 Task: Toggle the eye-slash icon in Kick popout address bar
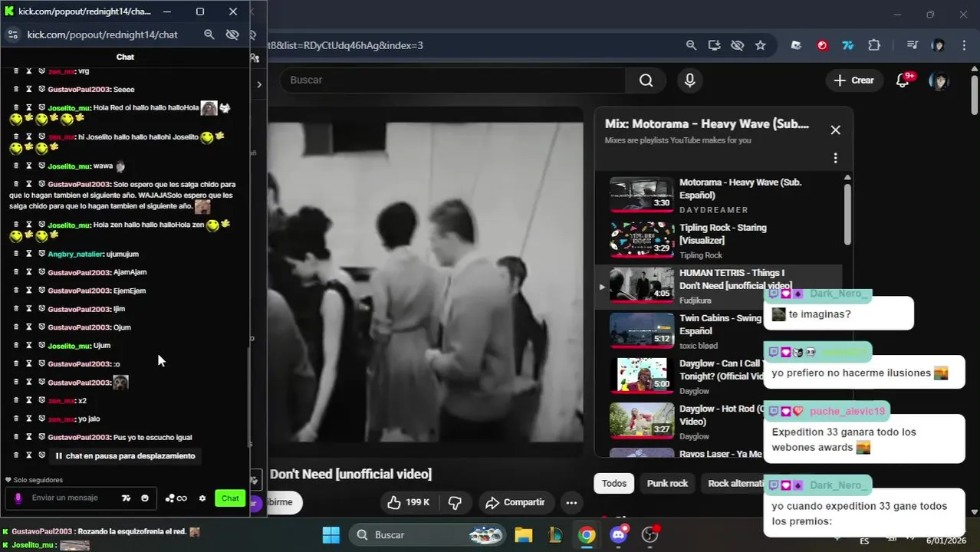[232, 34]
